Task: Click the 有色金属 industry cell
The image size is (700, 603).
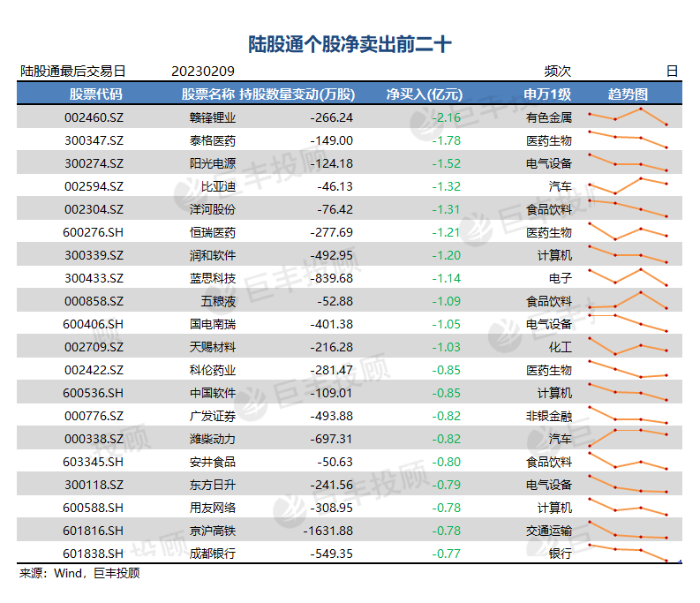Action: (x=549, y=117)
